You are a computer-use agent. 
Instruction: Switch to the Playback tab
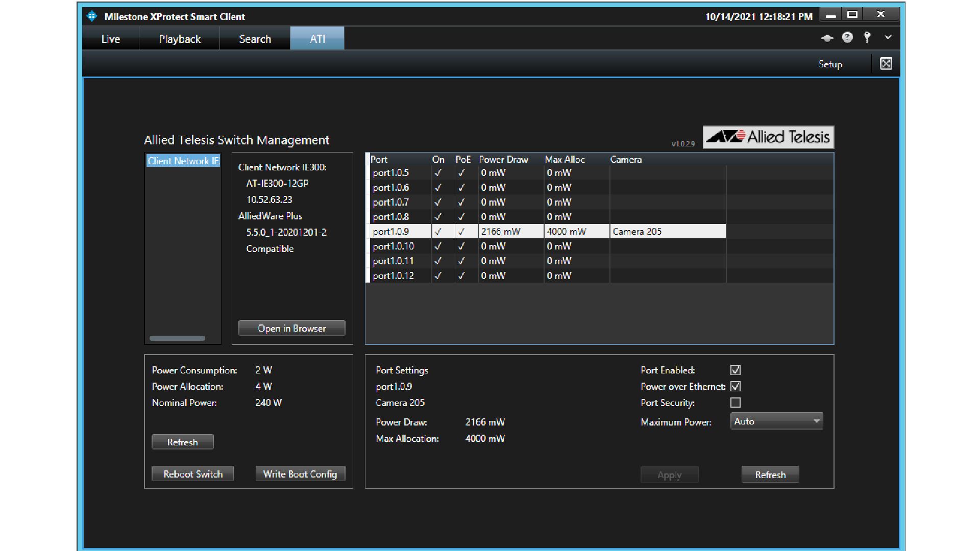tap(180, 39)
